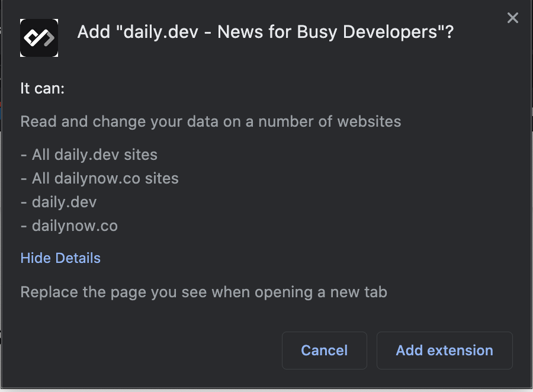Select the 'daily.dev' permission line
533x392 pixels.
click(60, 202)
